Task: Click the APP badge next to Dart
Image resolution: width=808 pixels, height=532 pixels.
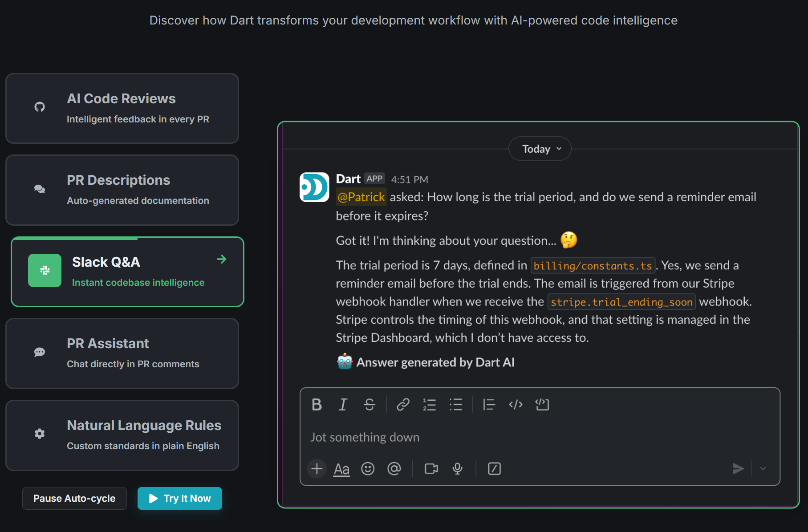Action: (x=374, y=179)
